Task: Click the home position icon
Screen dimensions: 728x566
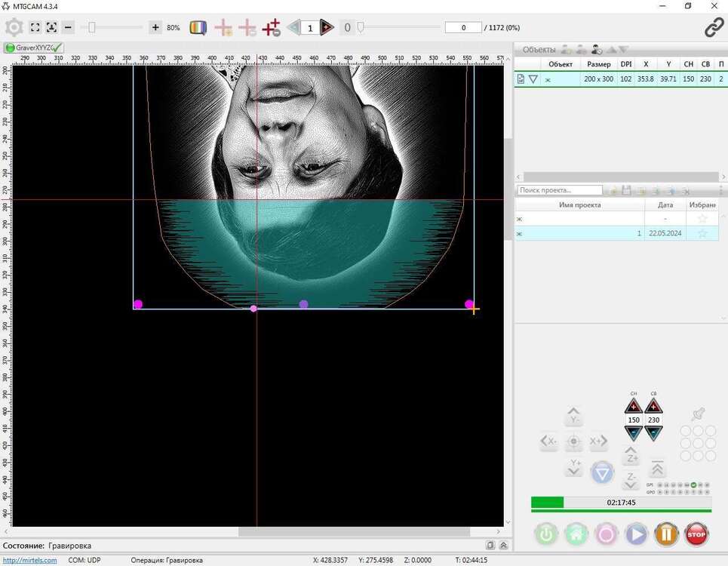Action: coord(576,534)
